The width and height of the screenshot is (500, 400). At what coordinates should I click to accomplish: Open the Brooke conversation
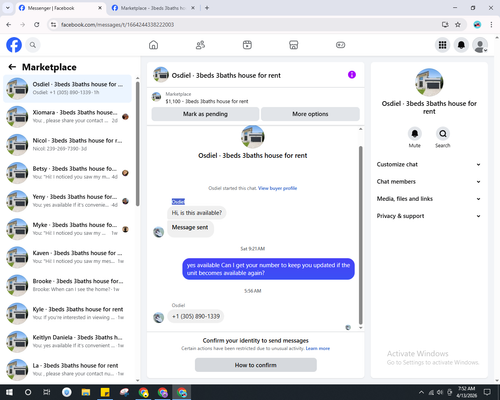[67, 285]
